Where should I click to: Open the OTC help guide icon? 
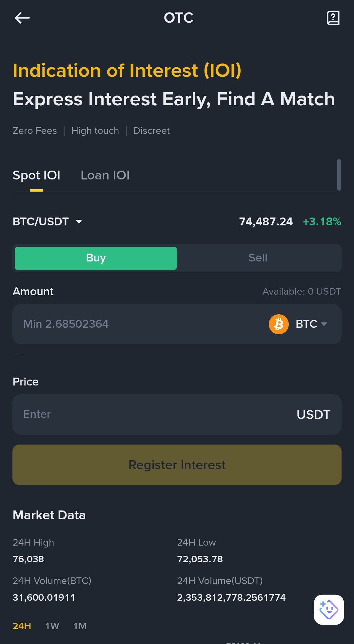tap(333, 18)
